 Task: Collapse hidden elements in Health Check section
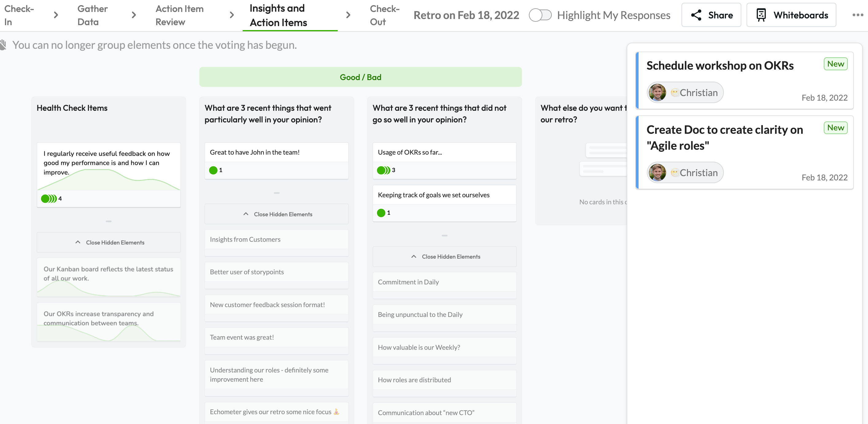pos(109,242)
